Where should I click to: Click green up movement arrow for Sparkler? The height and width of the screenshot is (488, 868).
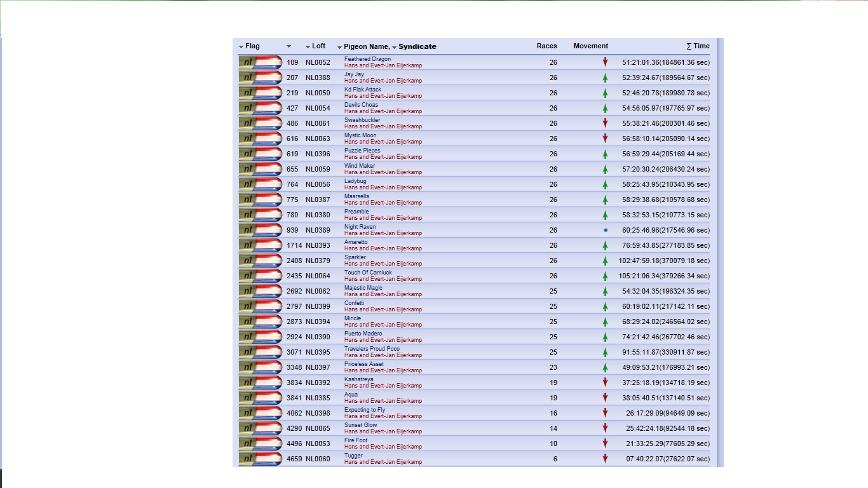click(x=606, y=261)
